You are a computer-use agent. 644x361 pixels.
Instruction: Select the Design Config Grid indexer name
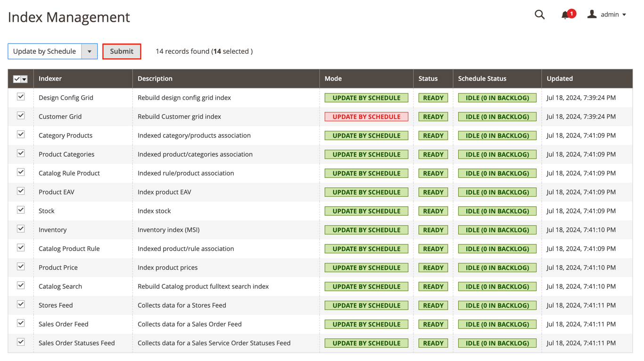click(x=66, y=97)
